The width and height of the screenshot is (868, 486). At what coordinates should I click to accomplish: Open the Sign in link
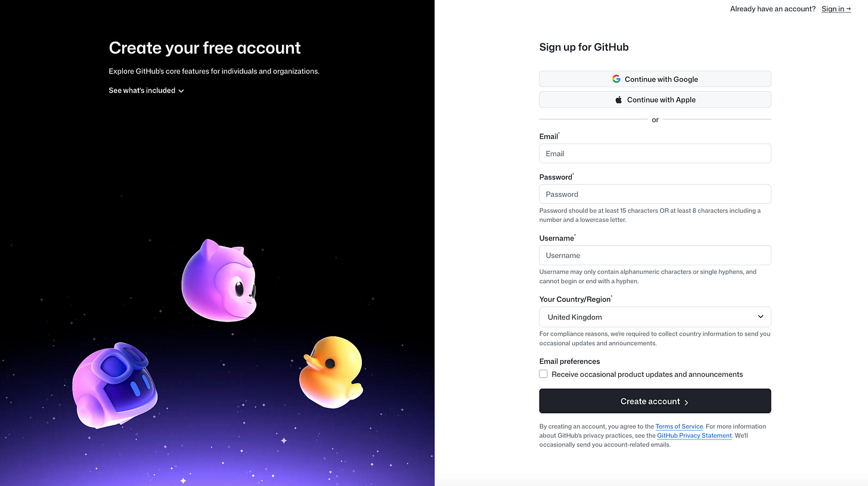(836, 9)
